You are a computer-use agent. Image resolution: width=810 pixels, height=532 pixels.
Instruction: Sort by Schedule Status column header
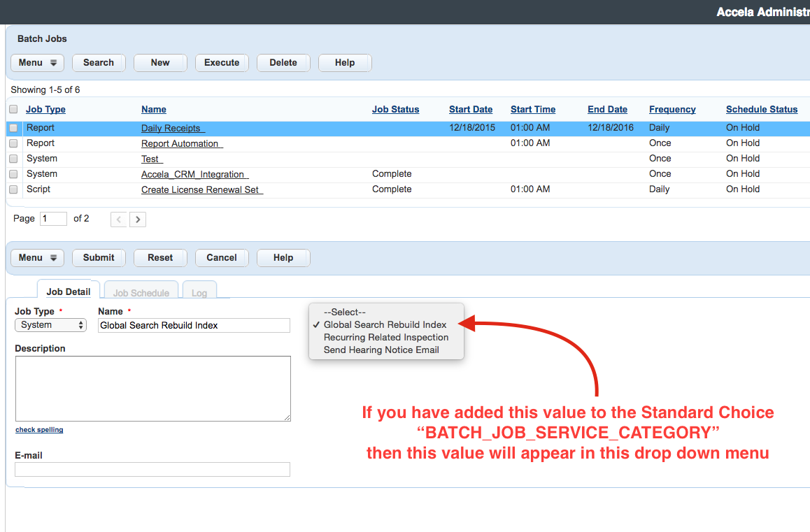761,110
